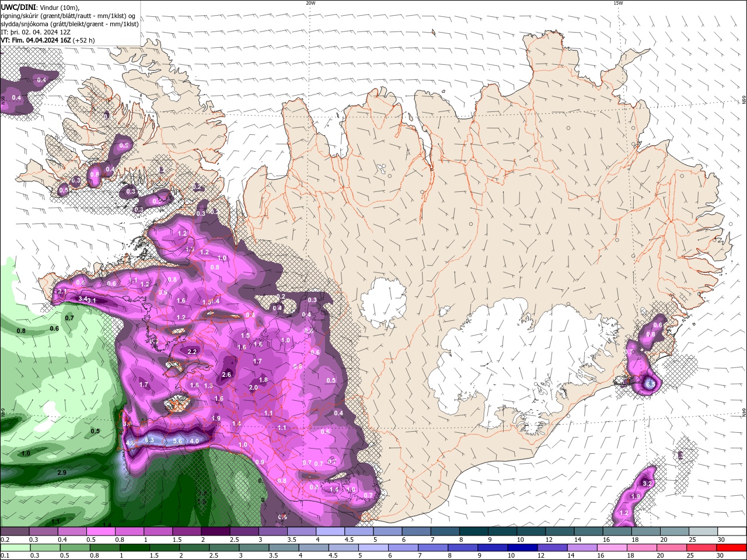The height and width of the screenshot is (560, 747).
Task: Click the 3.4 value on Snæfellsnes peninsula
Action: [x=82, y=299]
